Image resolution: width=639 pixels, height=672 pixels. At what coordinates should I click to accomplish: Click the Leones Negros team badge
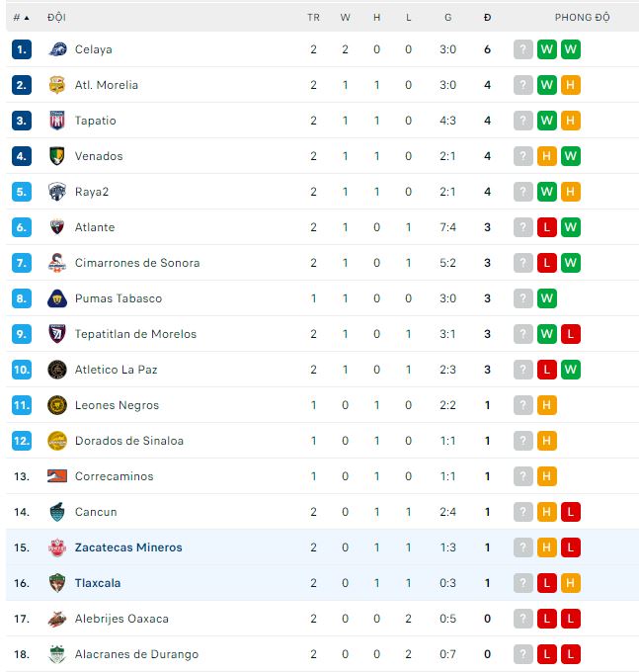[x=57, y=405]
